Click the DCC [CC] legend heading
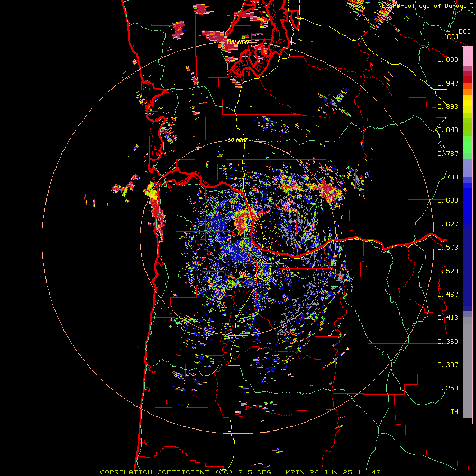Image resolution: width=476 pixels, height=476 pixels. click(457, 34)
